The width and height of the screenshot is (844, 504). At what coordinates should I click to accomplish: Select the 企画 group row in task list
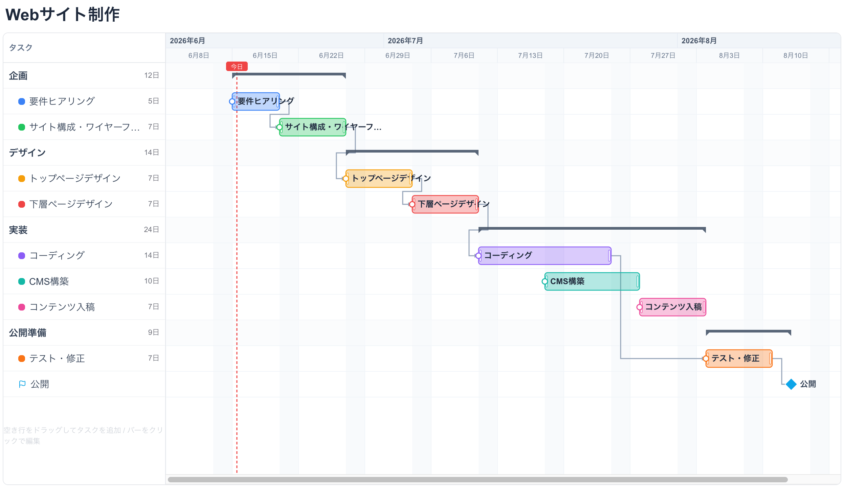point(84,75)
